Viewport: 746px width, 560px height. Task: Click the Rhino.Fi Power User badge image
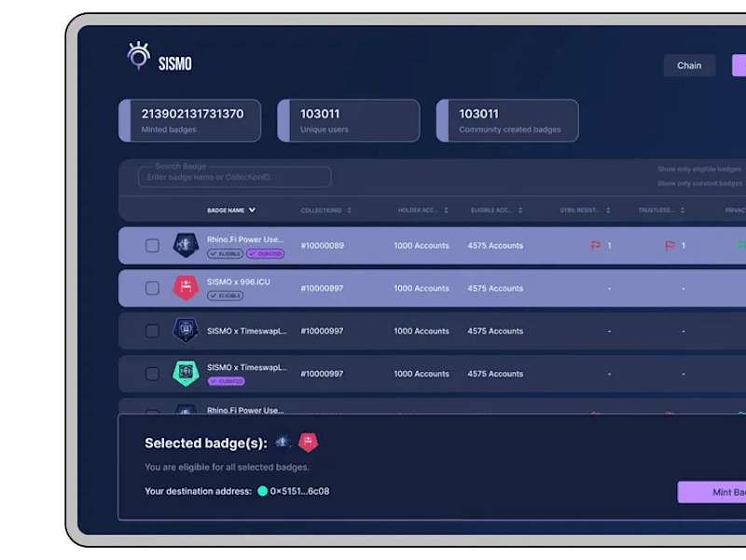coord(186,245)
